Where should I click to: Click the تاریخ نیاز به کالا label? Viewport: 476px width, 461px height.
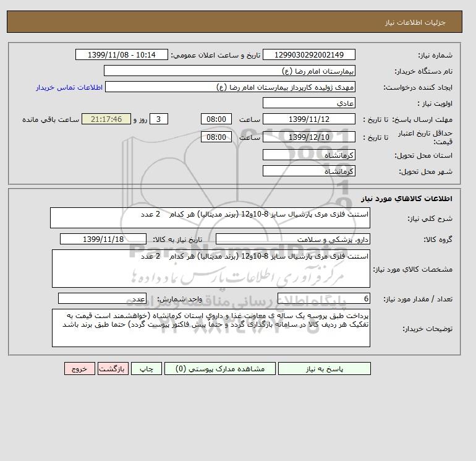[177, 239]
